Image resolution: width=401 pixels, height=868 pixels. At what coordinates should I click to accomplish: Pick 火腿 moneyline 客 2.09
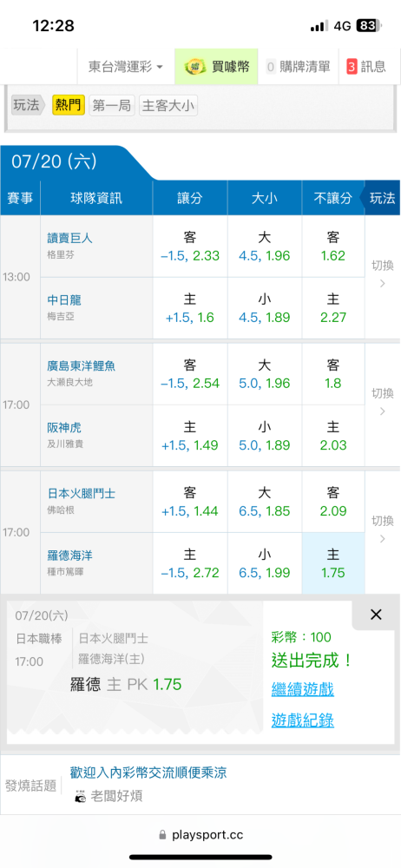333,501
